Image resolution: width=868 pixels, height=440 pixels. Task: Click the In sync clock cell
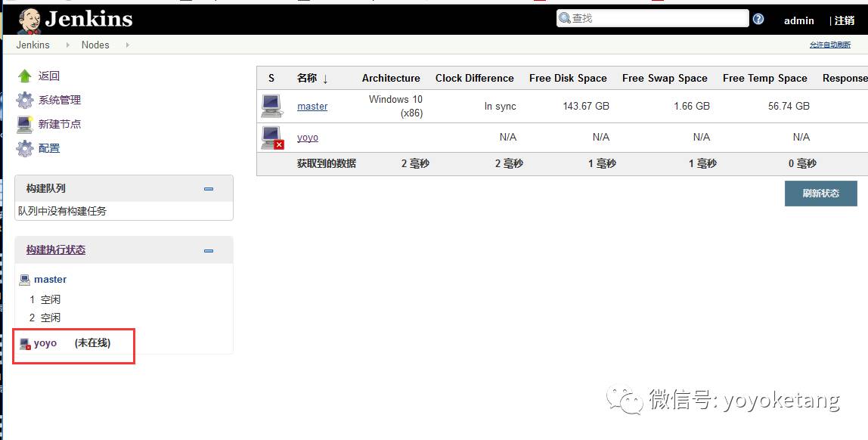[x=501, y=107]
